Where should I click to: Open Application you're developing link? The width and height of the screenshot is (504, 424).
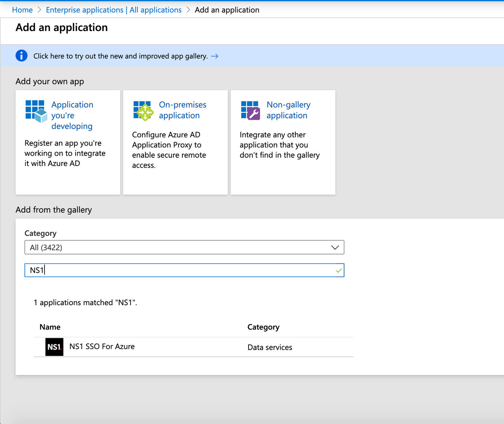coord(72,115)
